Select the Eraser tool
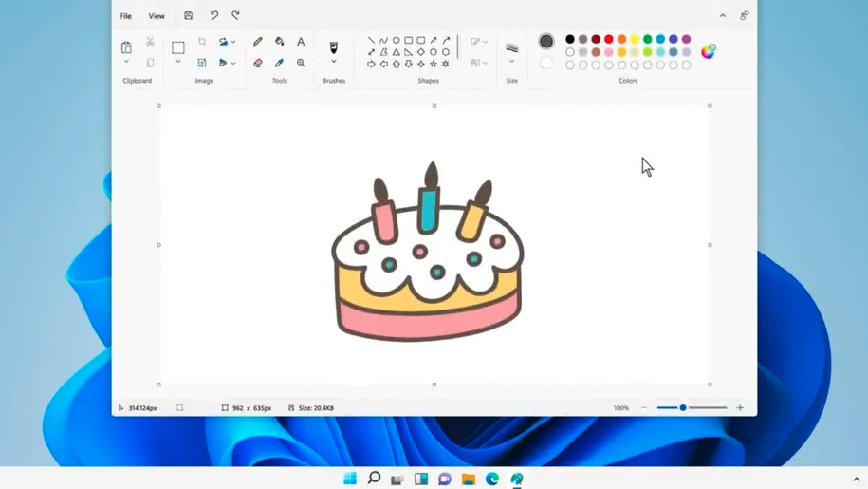 point(258,63)
